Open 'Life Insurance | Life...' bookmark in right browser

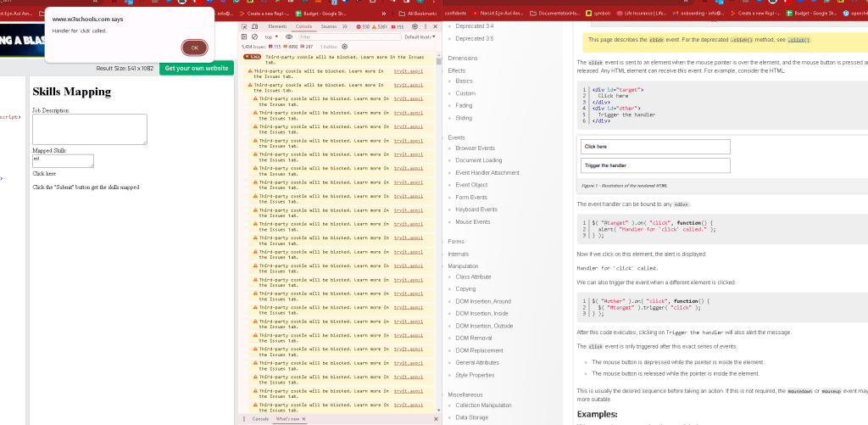[642, 14]
